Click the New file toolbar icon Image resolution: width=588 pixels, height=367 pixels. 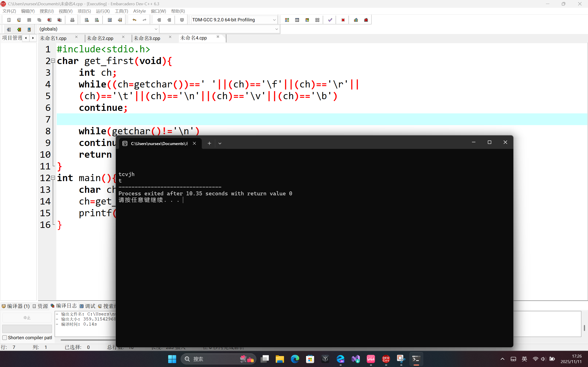coord(9,20)
